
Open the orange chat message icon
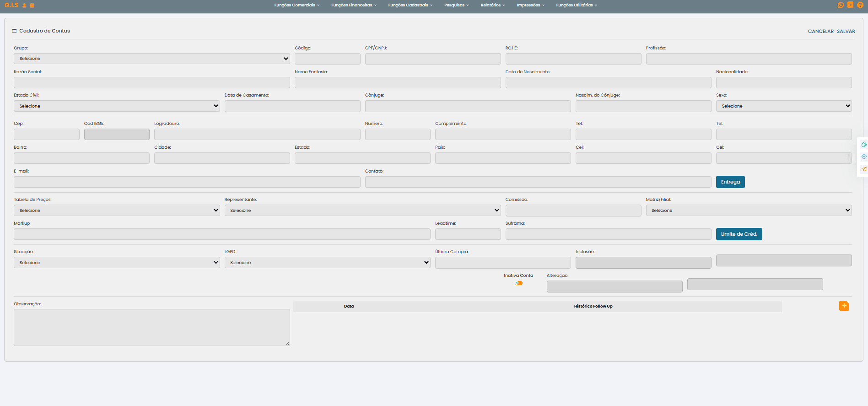(x=850, y=5)
